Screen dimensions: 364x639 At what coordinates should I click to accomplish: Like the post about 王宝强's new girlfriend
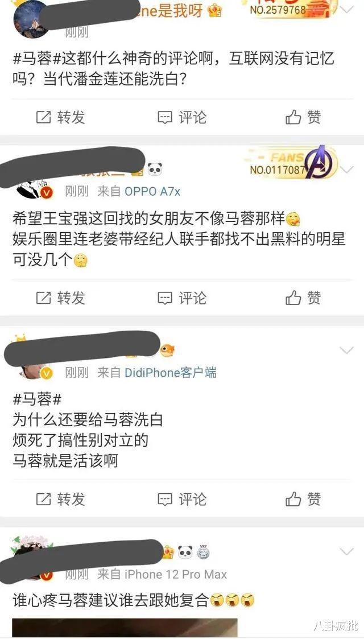point(303,298)
